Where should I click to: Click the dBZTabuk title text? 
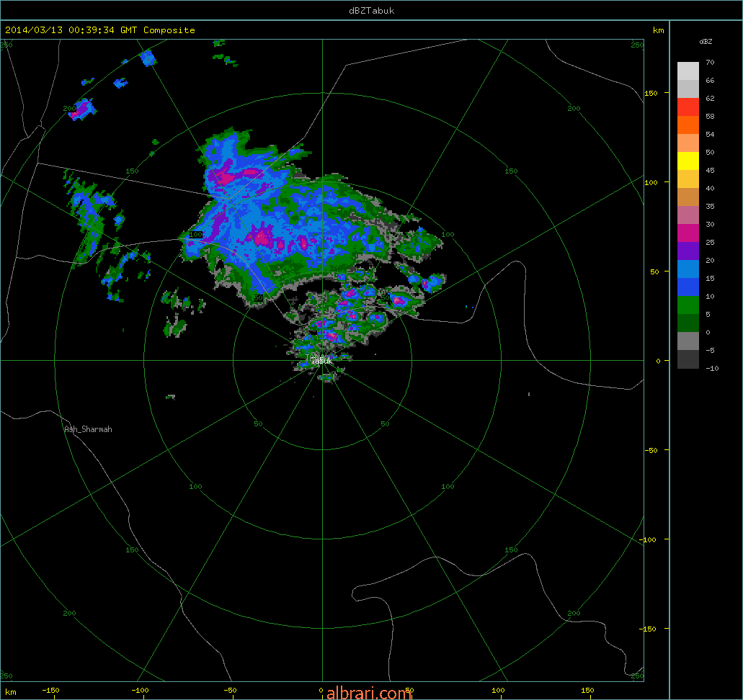pos(372,11)
